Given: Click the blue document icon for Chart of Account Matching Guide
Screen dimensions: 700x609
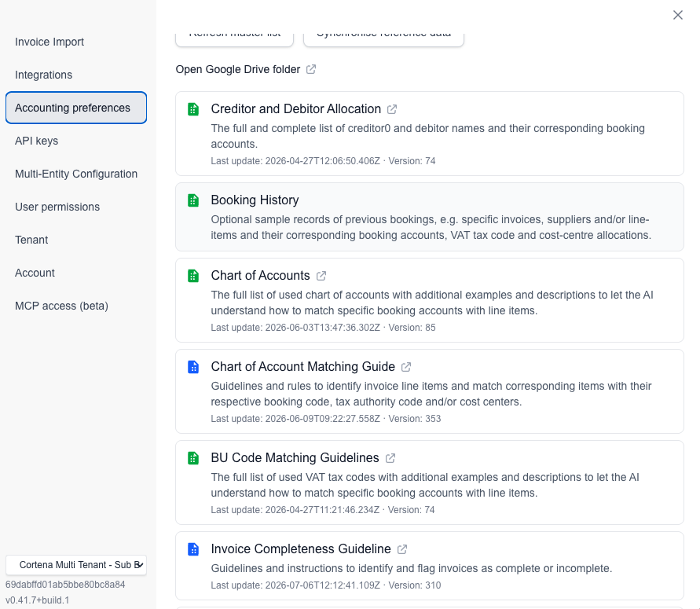Looking at the screenshot, I should [x=193, y=366].
